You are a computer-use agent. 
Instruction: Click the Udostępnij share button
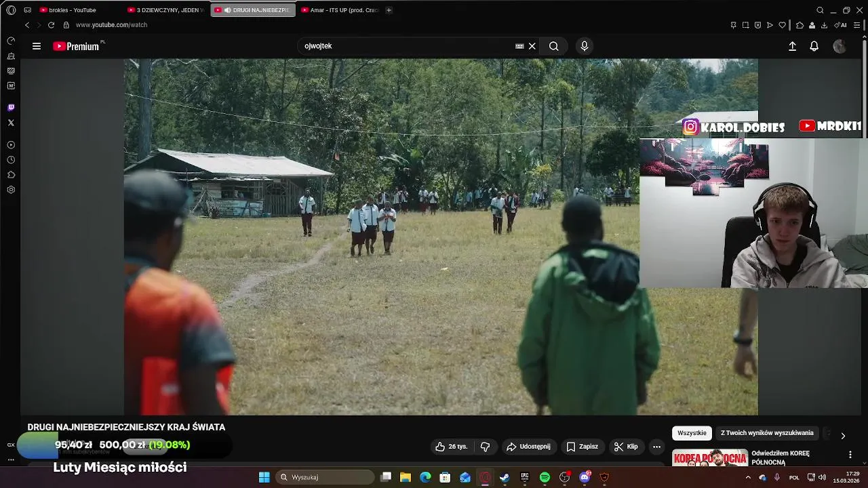[x=528, y=447]
